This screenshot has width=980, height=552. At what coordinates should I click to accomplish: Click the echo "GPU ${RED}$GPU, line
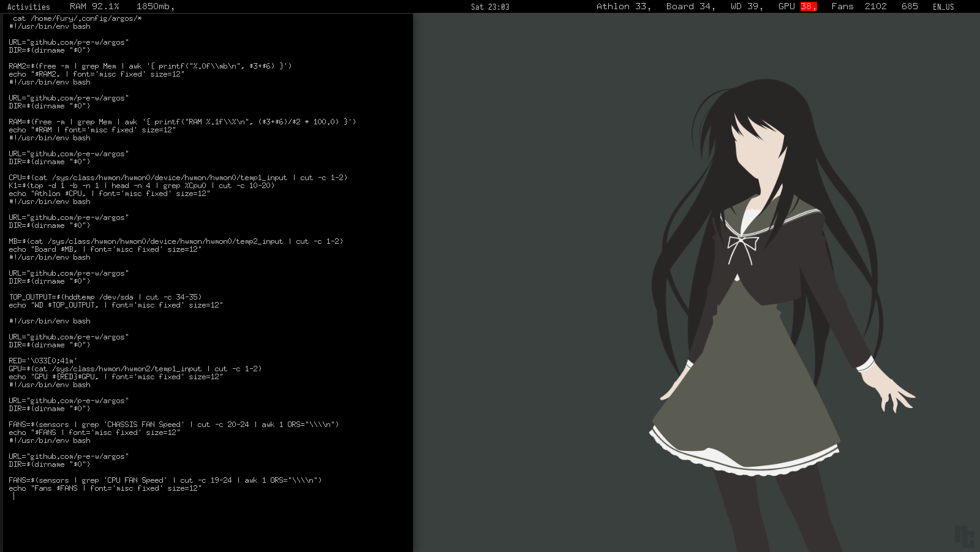(116, 377)
